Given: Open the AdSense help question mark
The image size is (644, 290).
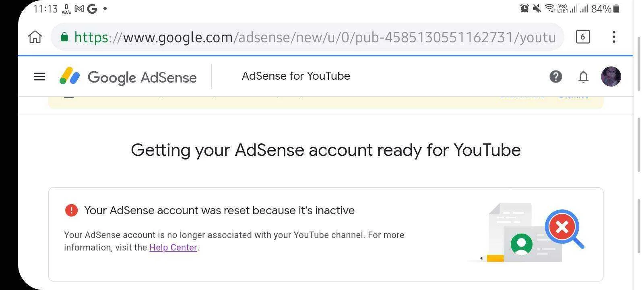Looking at the screenshot, I should (x=556, y=77).
